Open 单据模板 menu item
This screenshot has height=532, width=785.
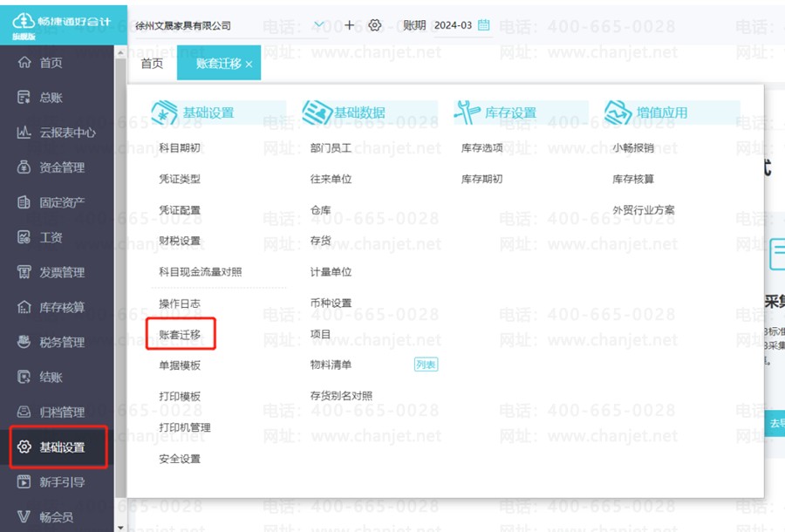[x=180, y=365]
